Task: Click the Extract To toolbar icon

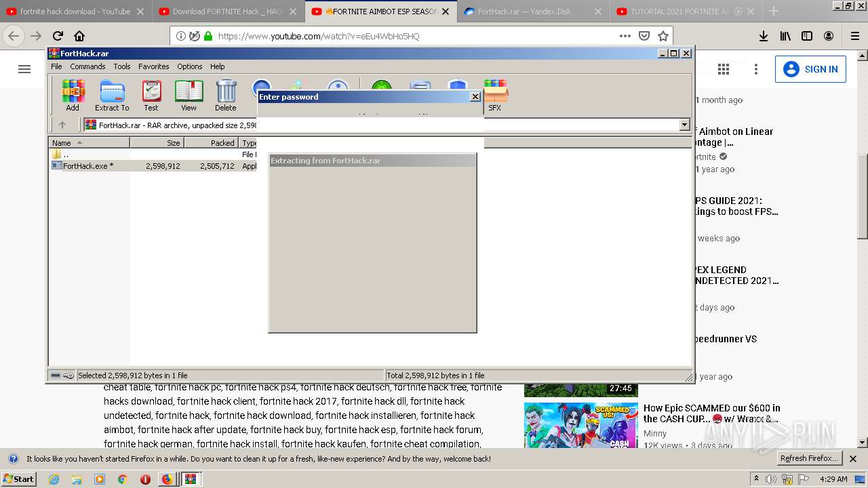Action: (112, 94)
